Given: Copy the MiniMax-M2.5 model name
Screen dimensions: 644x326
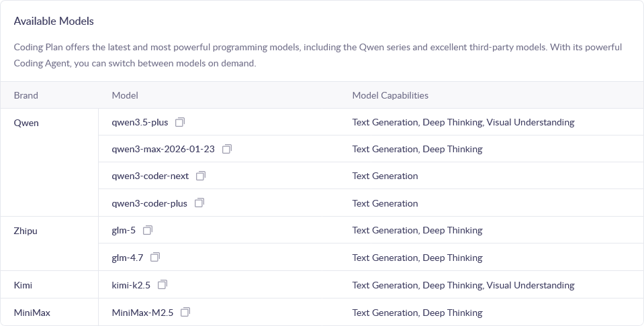Looking at the screenshot, I should pos(185,313).
